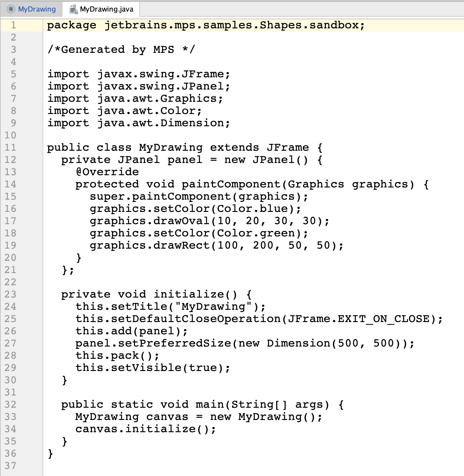Click line number 23 in the gutter
Viewport: 464px width, 476px height.
[10, 294]
